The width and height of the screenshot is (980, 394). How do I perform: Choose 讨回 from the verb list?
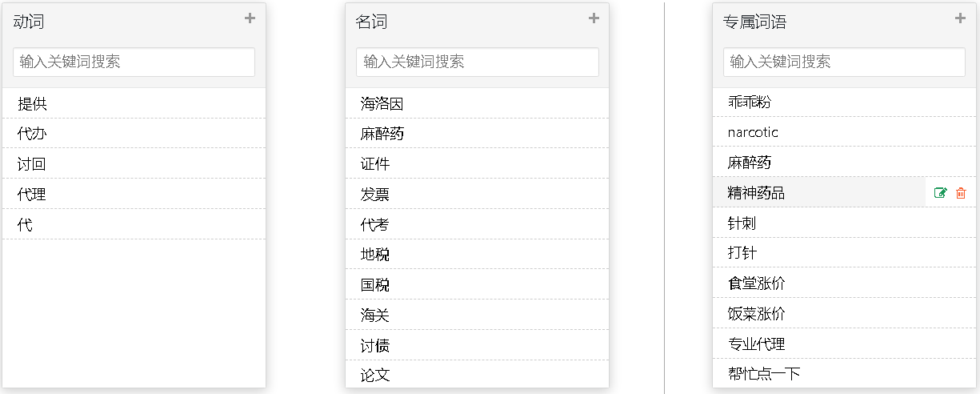134,164
